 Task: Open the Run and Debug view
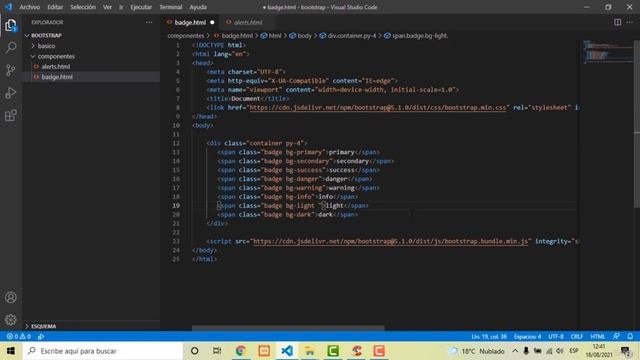coord(11,93)
